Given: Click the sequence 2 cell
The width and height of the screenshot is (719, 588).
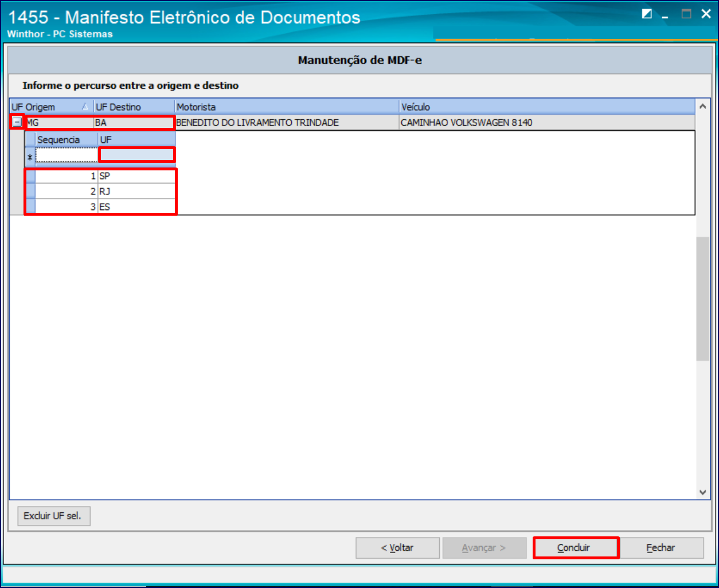Looking at the screenshot, I should [67, 192].
